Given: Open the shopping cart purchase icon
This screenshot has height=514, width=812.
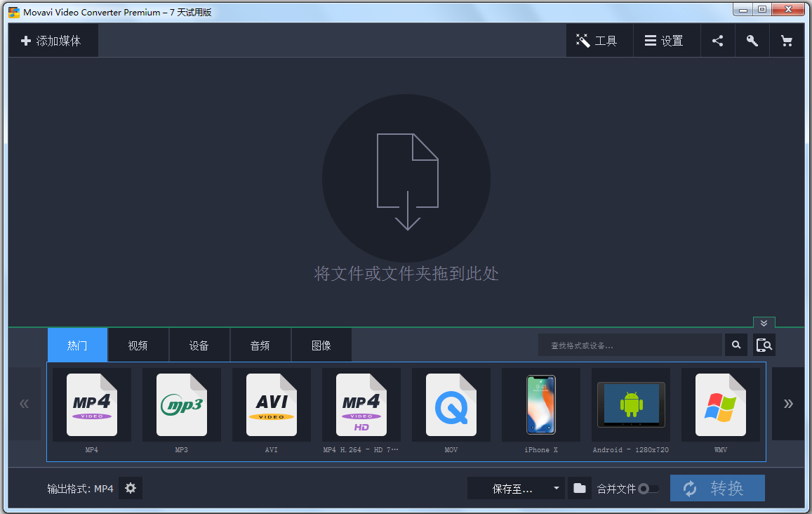Looking at the screenshot, I should pyautogui.click(x=787, y=41).
